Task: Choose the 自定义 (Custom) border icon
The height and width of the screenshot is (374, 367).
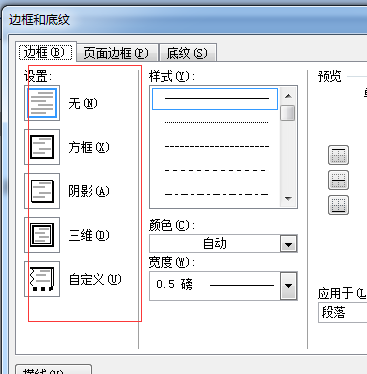Action: pos(42,279)
